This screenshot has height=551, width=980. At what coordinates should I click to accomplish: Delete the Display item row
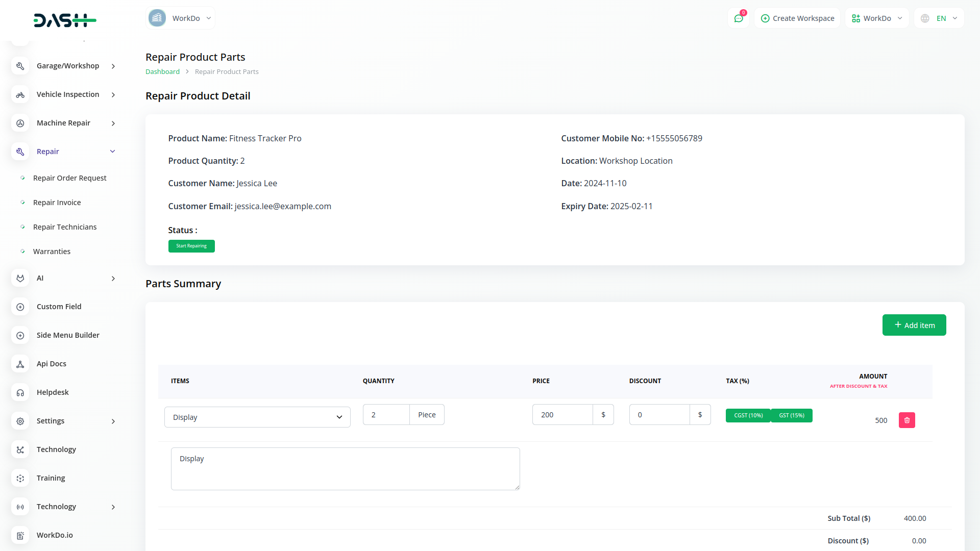point(906,420)
